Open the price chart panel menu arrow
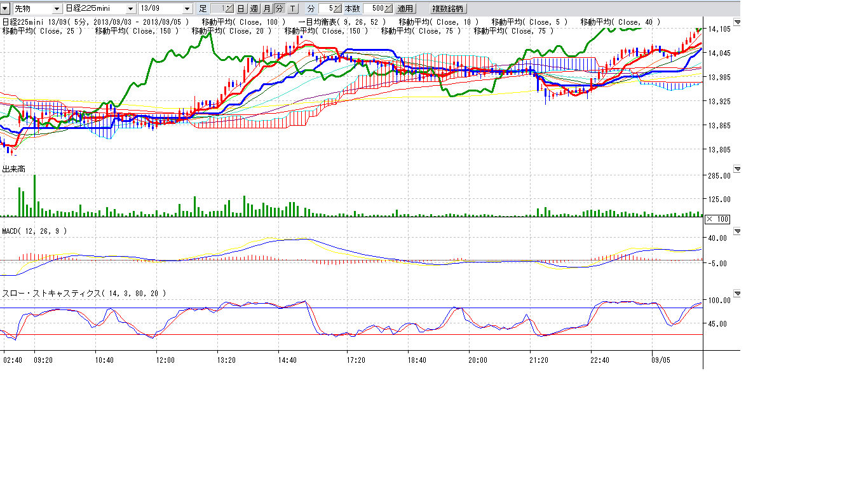The width and height of the screenshot is (868, 488). click(x=737, y=22)
